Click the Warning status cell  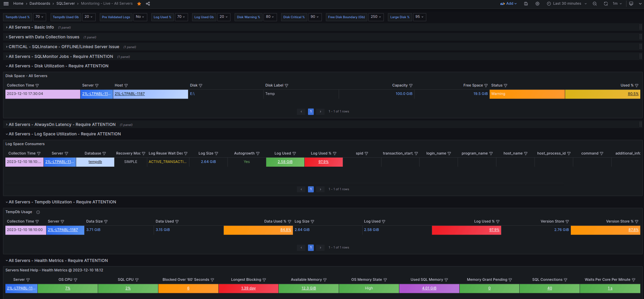click(527, 94)
